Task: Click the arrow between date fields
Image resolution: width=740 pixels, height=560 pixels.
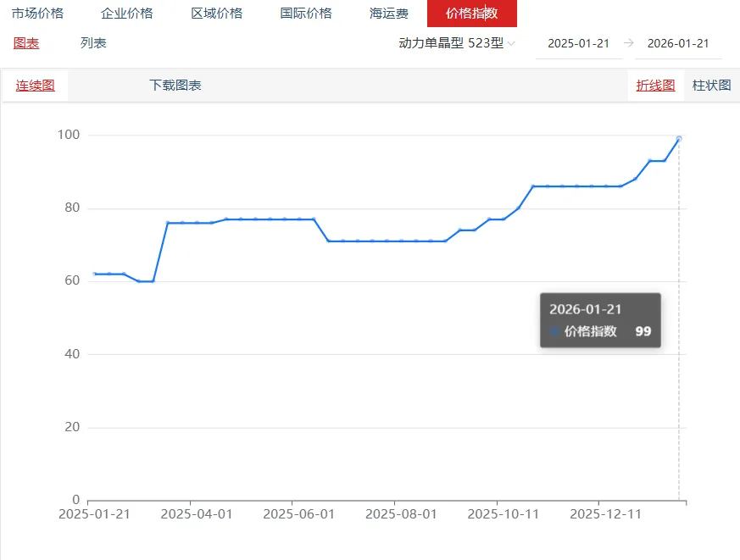Action: (x=629, y=43)
